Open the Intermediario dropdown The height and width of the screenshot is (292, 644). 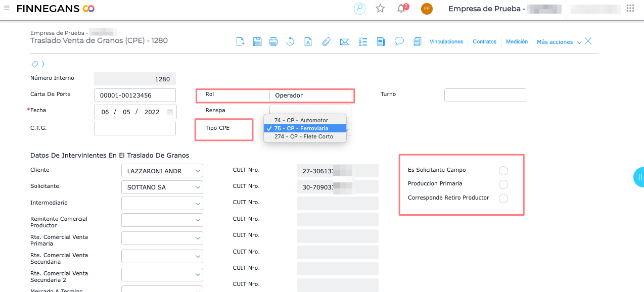coord(198,204)
